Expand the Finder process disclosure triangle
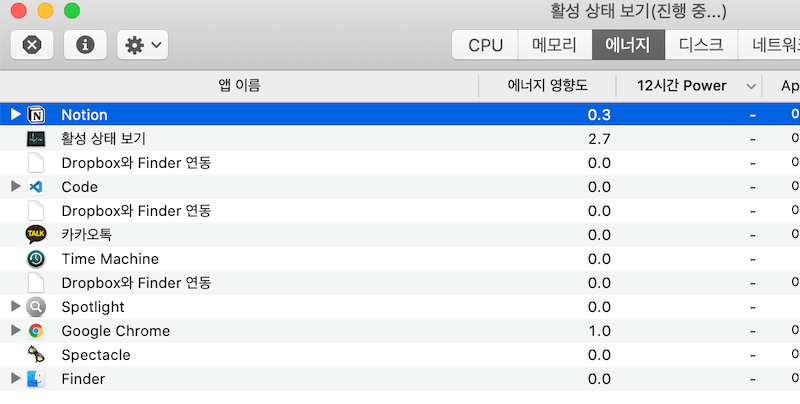 (x=16, y=378)
